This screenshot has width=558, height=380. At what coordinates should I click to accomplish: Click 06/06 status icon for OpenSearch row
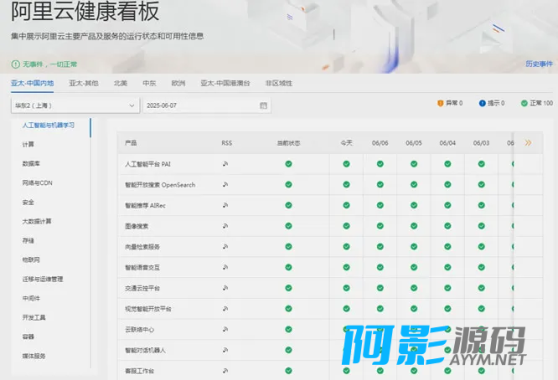click(x=380, y=185)
